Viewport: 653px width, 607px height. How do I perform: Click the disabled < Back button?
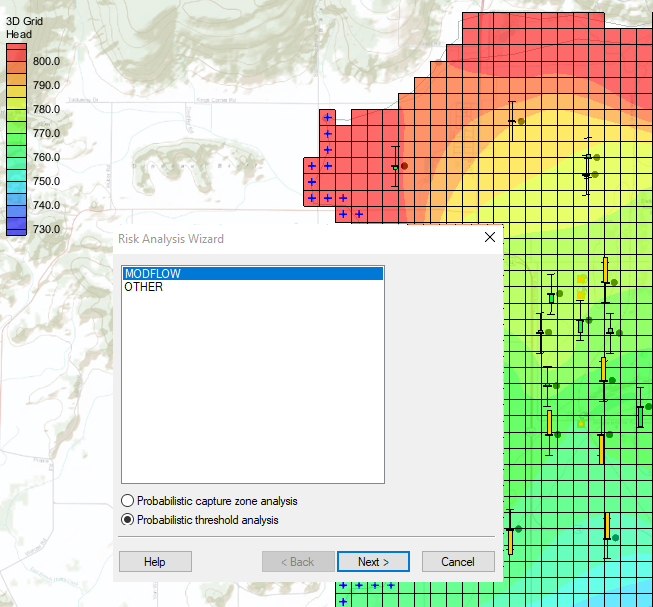click(x=298, y=562)
